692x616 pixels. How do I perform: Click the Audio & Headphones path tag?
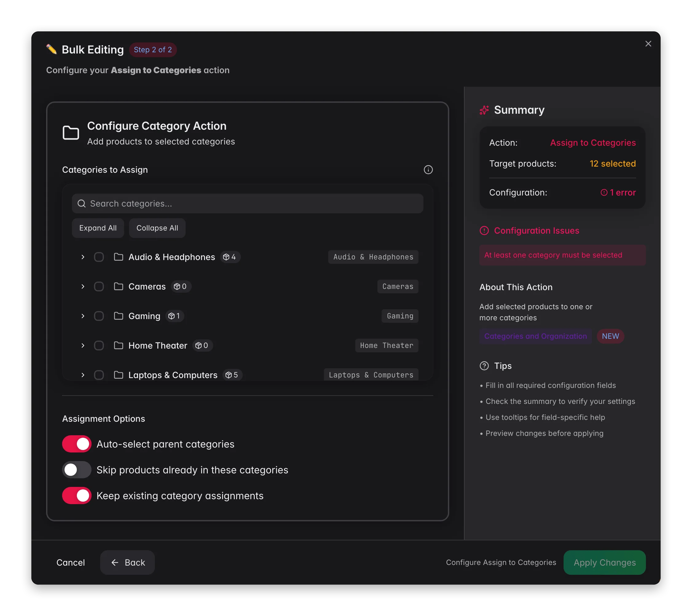point(373,257)
